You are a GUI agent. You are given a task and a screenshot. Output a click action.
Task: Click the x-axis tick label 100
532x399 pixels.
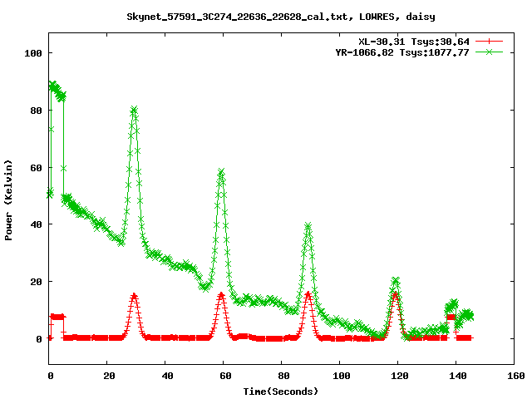[341, 376]
